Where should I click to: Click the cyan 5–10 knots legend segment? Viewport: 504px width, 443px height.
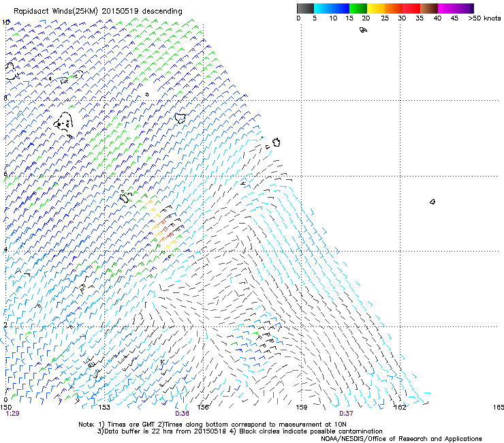(x=323, y=8)
